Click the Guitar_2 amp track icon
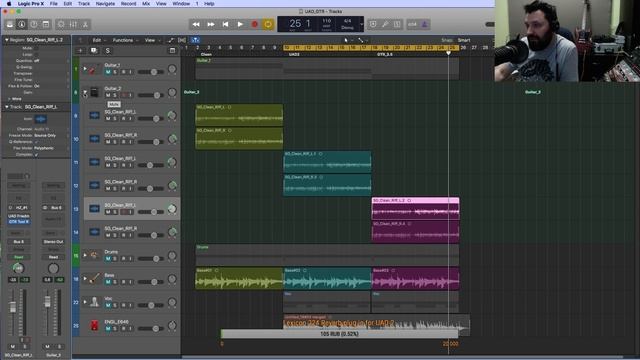The image size is (640, 360). pyautogui.click(x=94, y=93)
